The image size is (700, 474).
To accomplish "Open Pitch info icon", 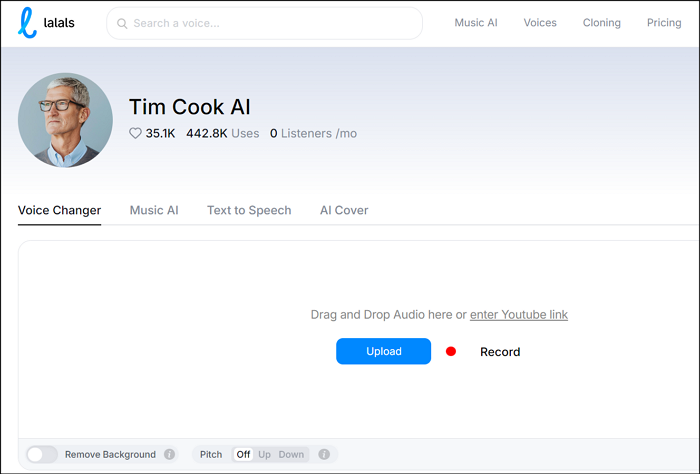I will tap(324, 454).
